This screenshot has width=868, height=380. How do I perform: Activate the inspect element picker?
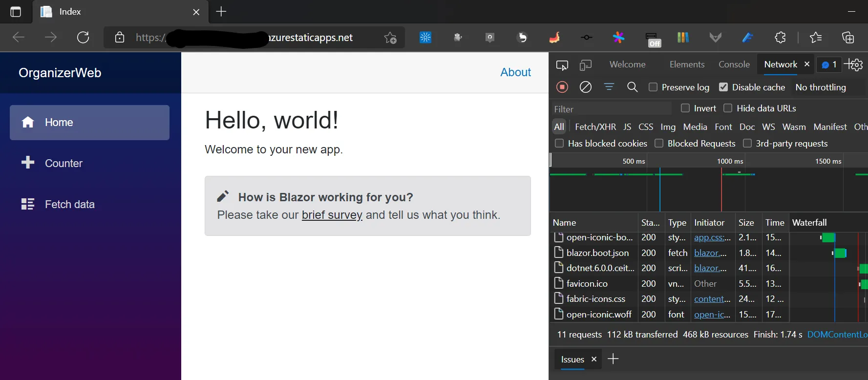point(562,65)
